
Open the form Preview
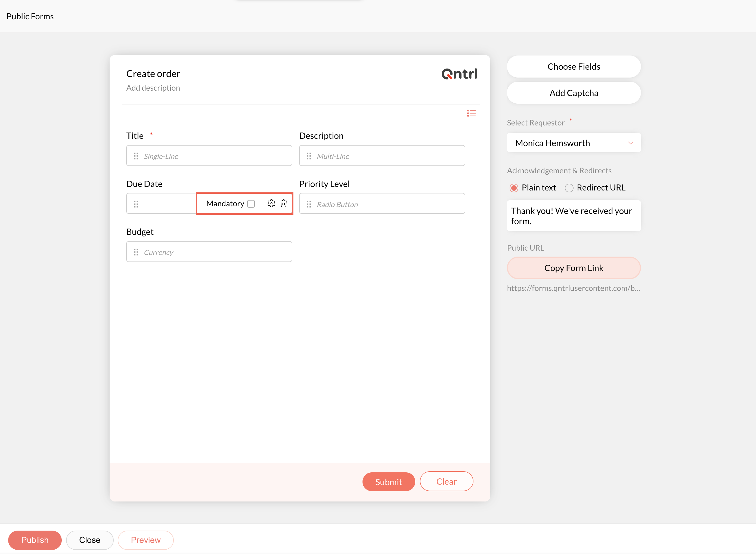coord(145,540)
